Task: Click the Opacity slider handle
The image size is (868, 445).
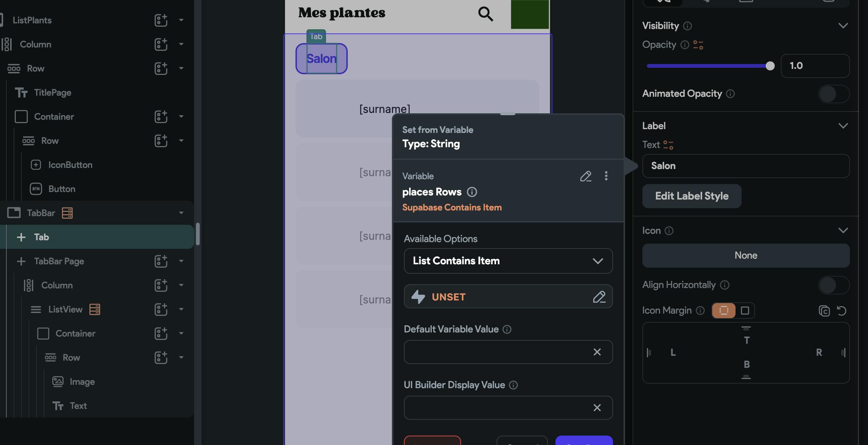Action: (x=770, y=66)
